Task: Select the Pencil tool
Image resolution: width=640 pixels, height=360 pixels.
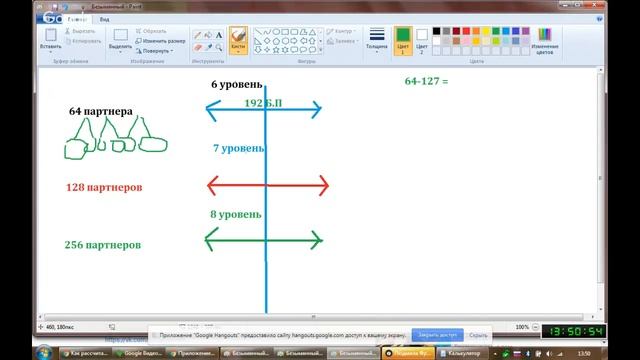Action: (x=197, y=35)
